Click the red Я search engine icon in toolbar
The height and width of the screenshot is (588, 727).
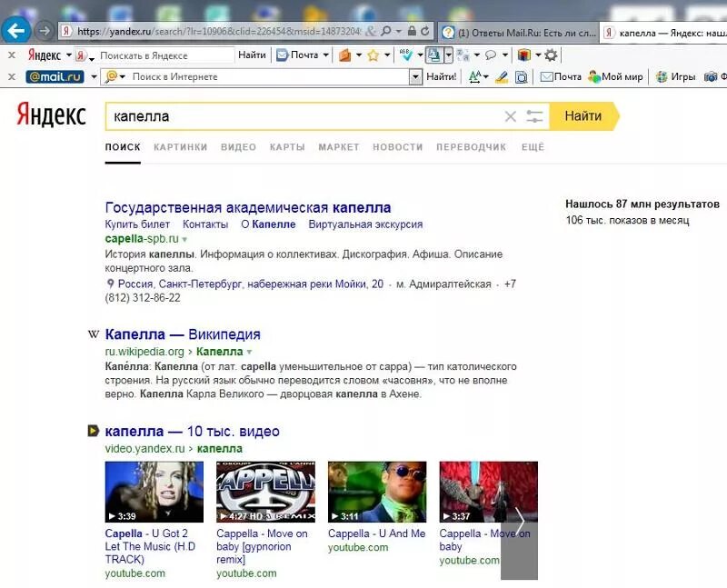coord(82,55)
